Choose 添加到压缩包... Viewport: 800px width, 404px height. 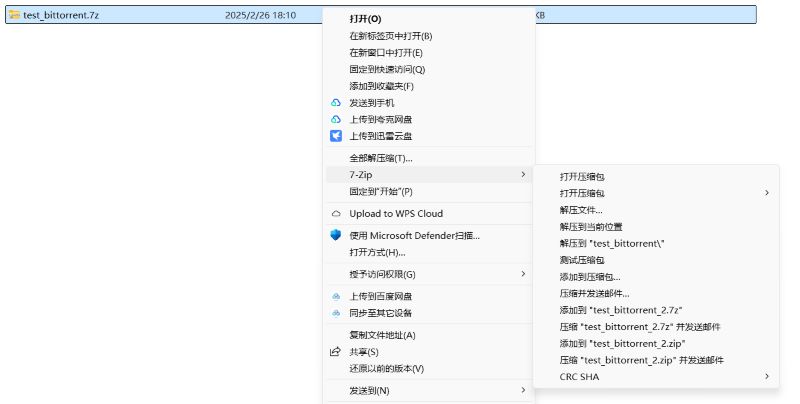[x=590, y=277]
